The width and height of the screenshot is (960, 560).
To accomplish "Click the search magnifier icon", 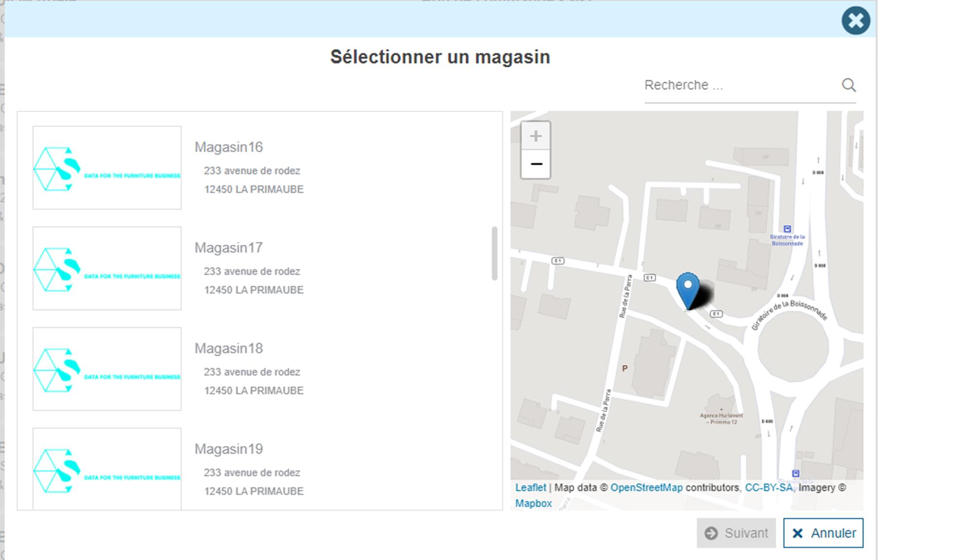I will coord(848,85).
